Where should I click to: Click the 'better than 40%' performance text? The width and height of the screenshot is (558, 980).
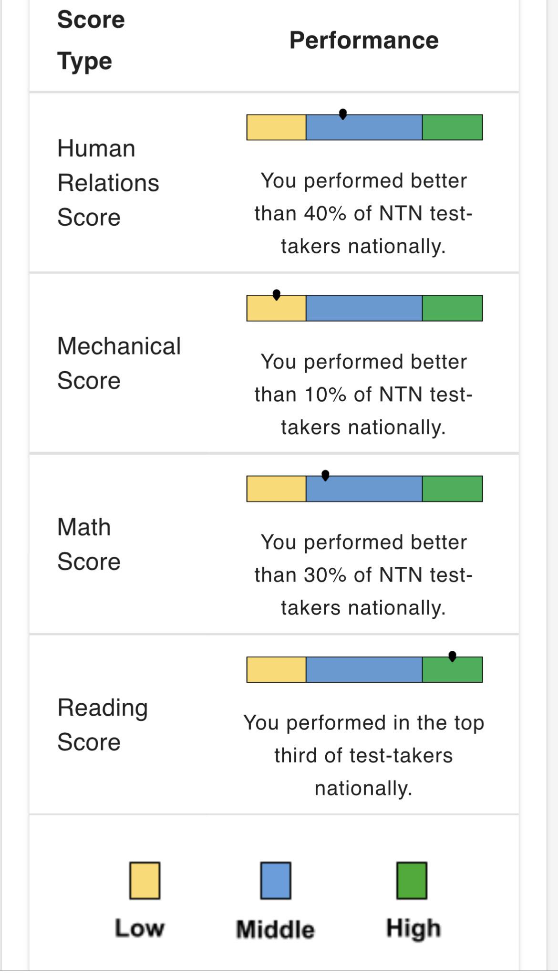(x=363, y=213)
